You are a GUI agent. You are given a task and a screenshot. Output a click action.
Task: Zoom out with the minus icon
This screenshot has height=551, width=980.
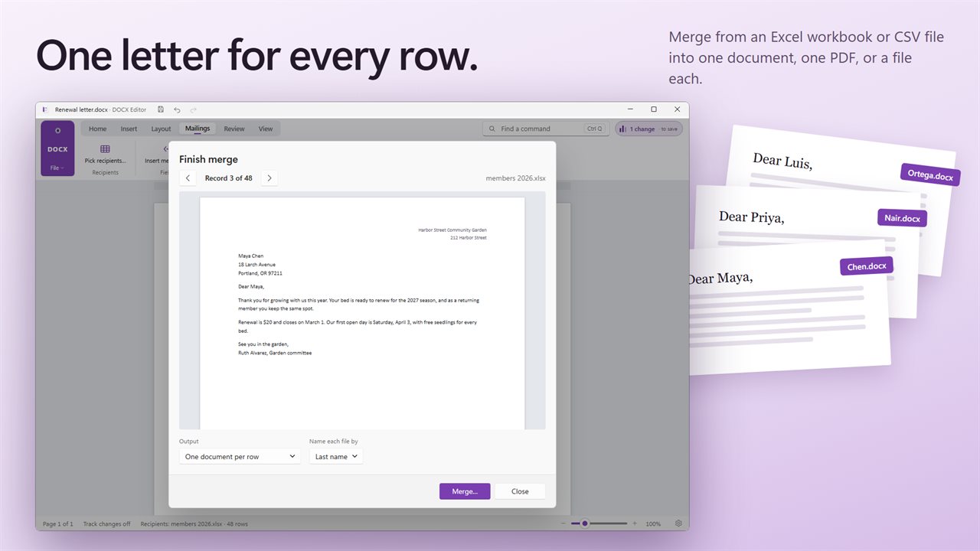point(563,523)
